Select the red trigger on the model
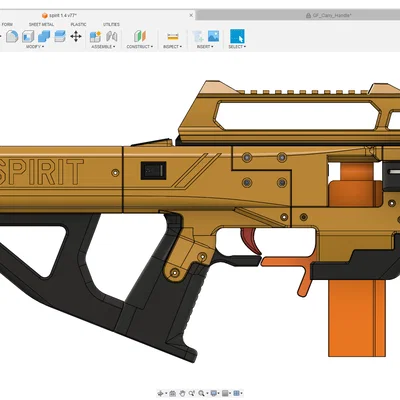This screenshot has width=400, height=400. click(x=252, y=241)
